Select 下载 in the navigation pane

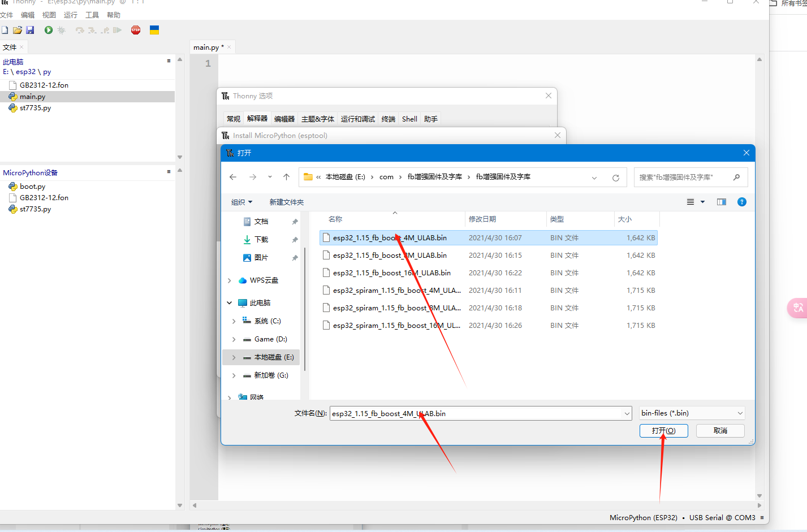coord(261,240)
